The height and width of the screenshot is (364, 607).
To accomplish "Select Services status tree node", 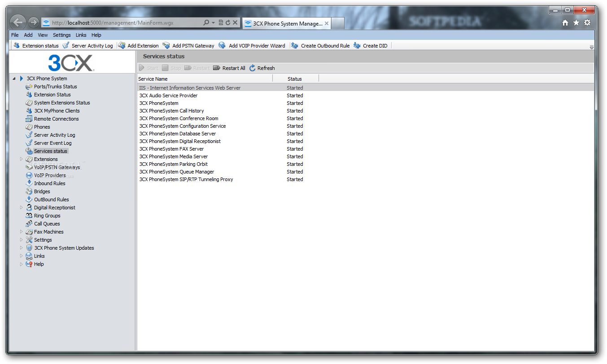I will 50,151.
